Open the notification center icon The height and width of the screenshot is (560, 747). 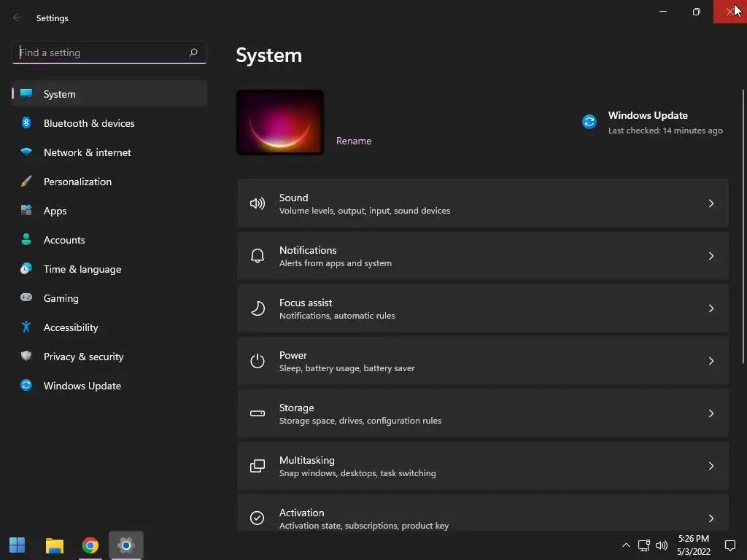tap(729, 545)
